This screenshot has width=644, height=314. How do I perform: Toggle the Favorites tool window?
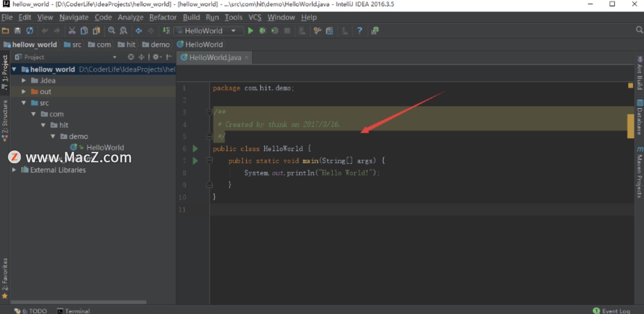[x=5, y=278]
